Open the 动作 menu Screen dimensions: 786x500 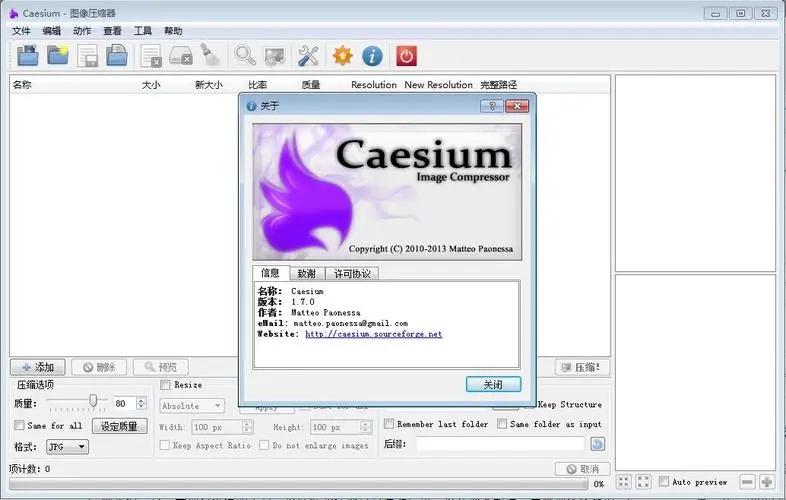(82, 31)
